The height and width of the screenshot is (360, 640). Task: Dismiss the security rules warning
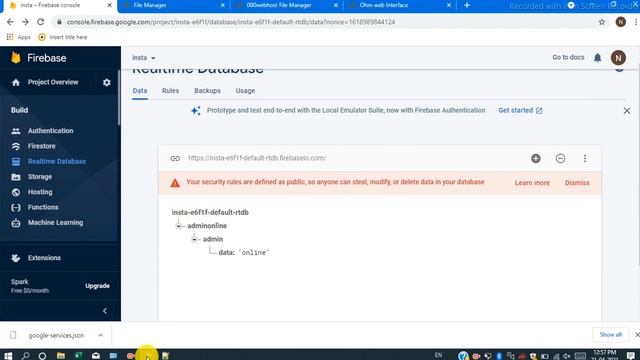(577, 183)
